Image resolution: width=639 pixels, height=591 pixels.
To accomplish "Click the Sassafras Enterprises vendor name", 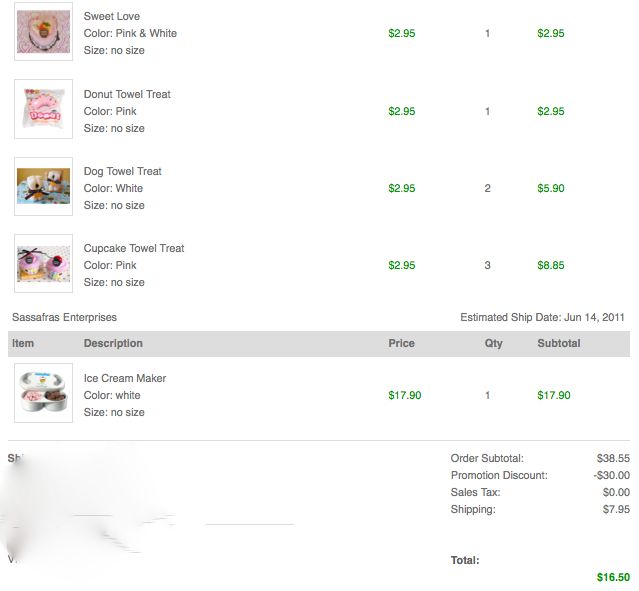I will pyautogui.click(x=64, y=317).
